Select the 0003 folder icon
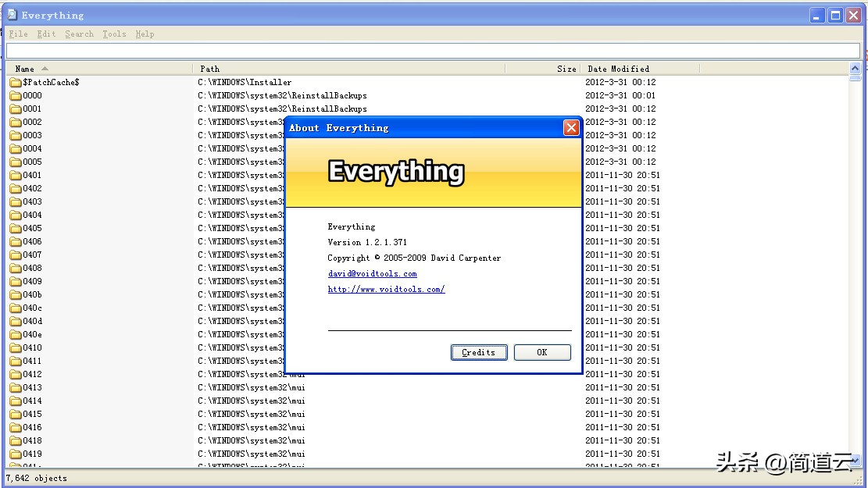 (x=16, y=136)
